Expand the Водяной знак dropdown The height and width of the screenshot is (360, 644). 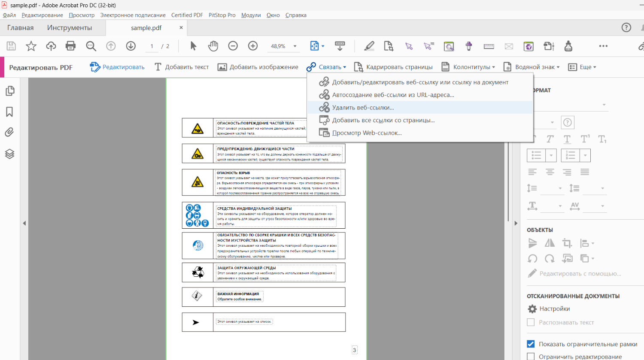pos(537,67)
